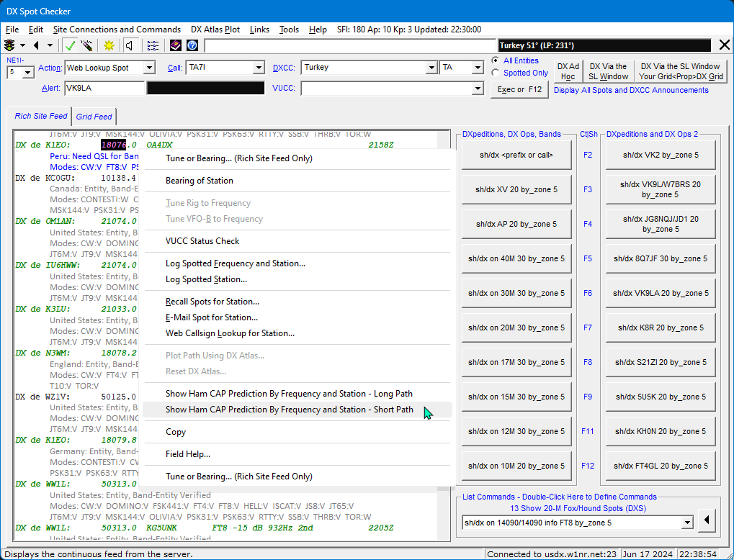The height and width of the screenshot is (560, 734).
Task: Expand the Call TA7I dropdown
Action: pos(259,68)
